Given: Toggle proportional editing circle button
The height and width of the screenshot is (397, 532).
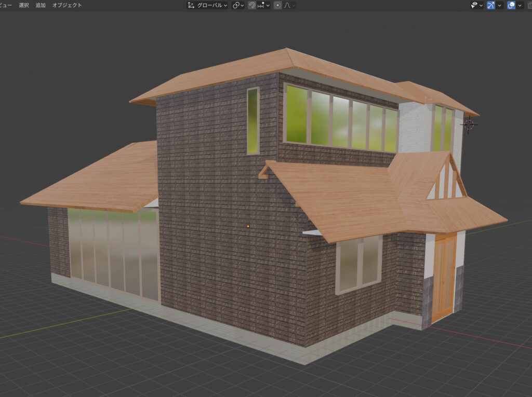Looking at the screenshot, I should click(278, 5).
